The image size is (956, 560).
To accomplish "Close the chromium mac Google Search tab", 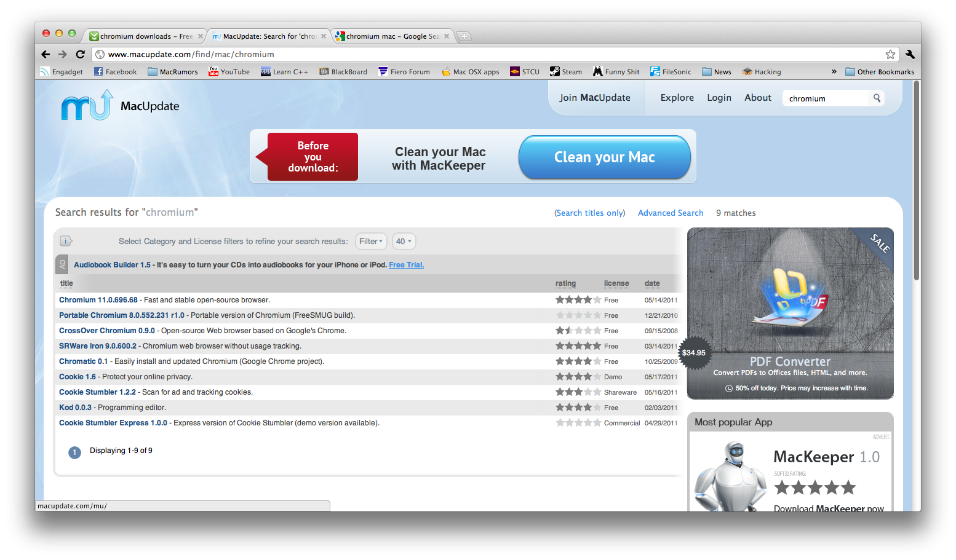I will 447,36.
